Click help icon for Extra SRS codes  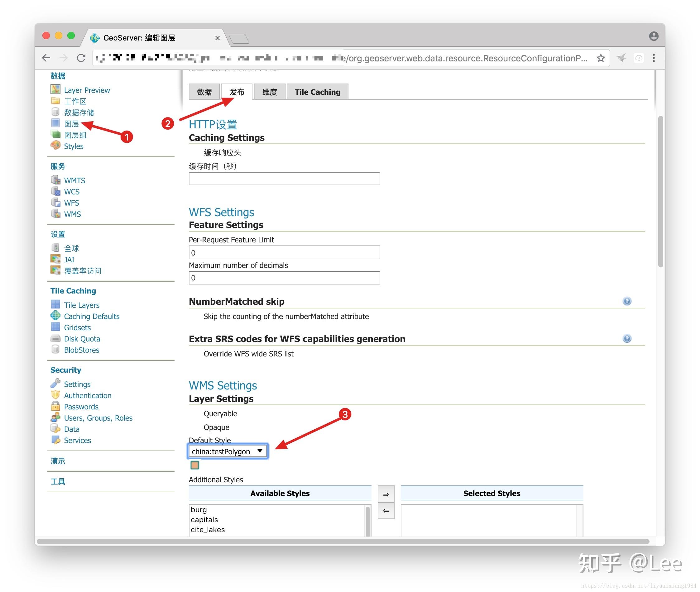(626, 338)
